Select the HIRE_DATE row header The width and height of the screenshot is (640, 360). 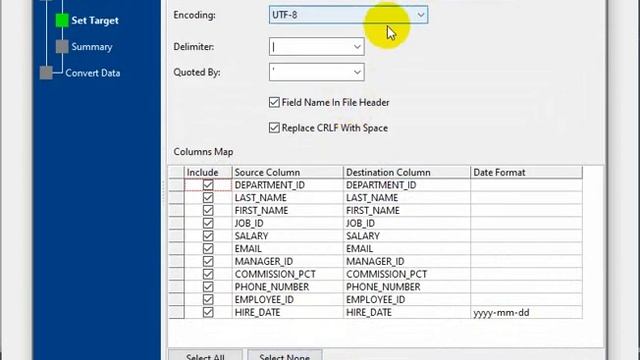[176, 312]
